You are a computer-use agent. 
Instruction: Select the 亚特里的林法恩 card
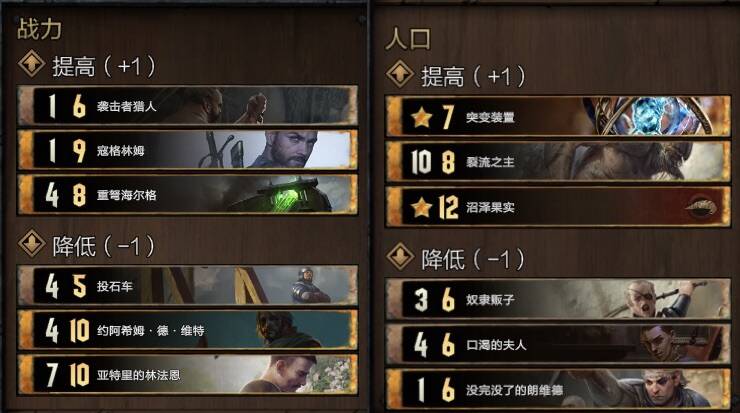coord(187,374)
